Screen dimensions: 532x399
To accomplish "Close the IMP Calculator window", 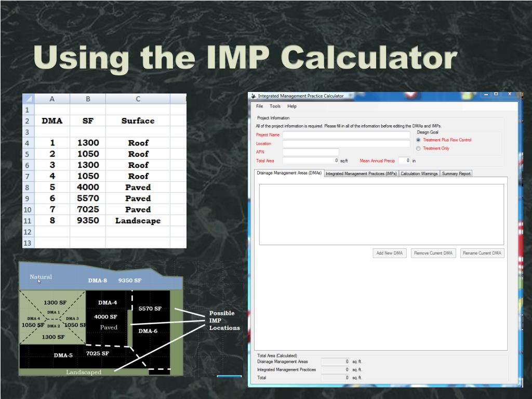I will (510, 94).
